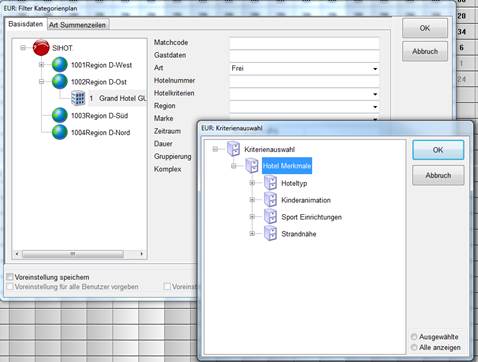Open the Hotelkriterien dropdown

(x=304, y=94)
